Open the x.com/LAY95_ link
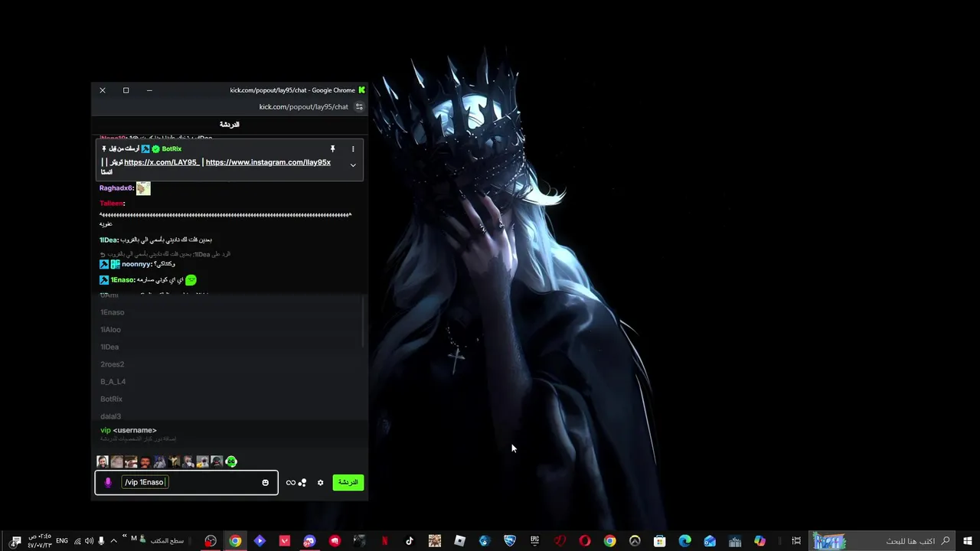980x551 pixels. pyautogui.click(x=162, y=162)
